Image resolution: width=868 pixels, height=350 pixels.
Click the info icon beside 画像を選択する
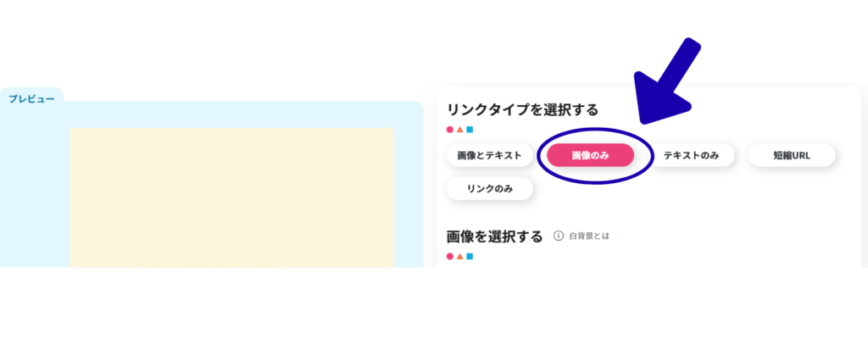(x=558, y=236)
